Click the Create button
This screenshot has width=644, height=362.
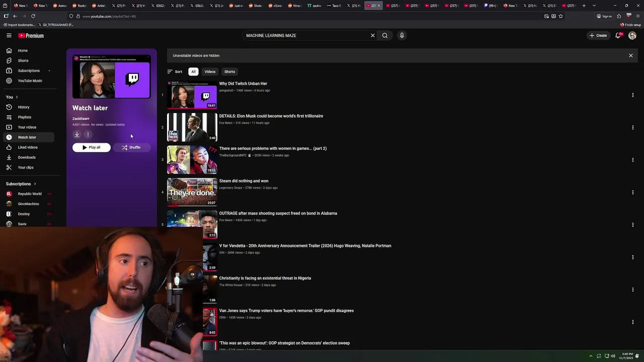click(598, 35)
